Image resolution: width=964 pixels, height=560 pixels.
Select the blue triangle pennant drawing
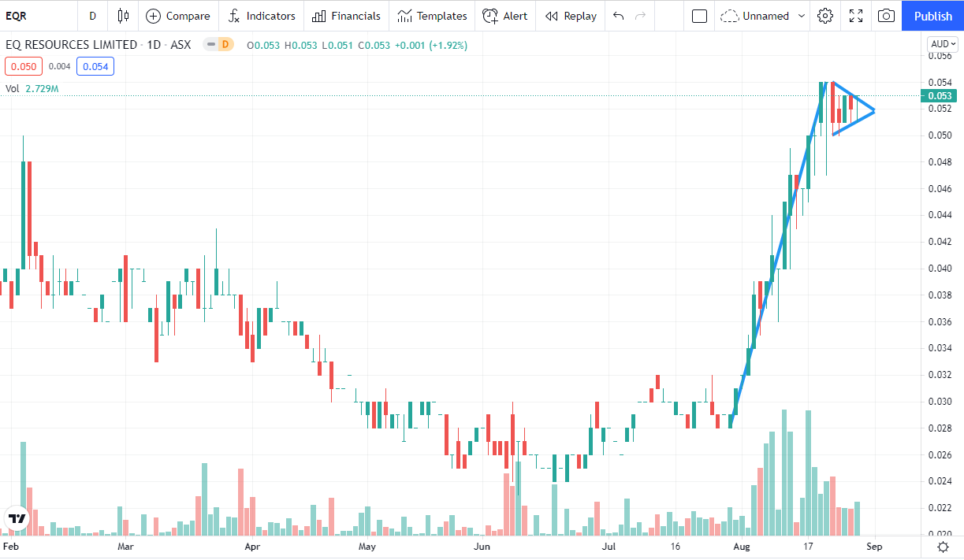(x=855, y=109)
